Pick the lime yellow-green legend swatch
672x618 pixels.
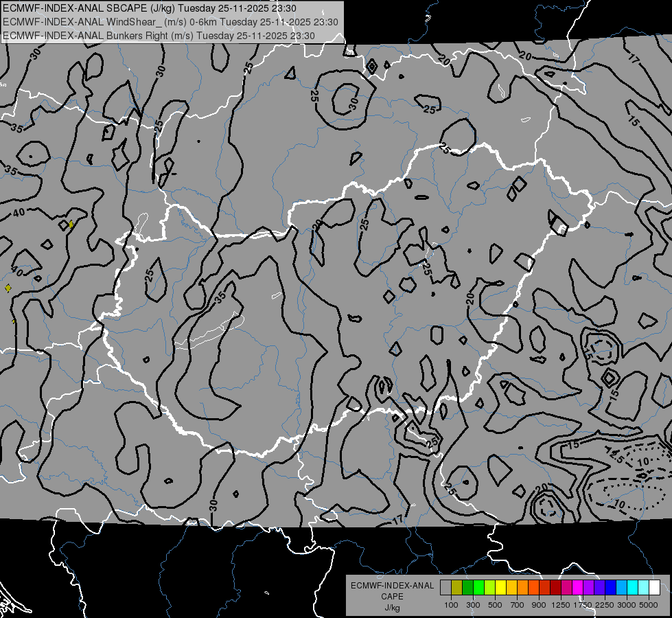pyautogui.click(x=490, y=587)
